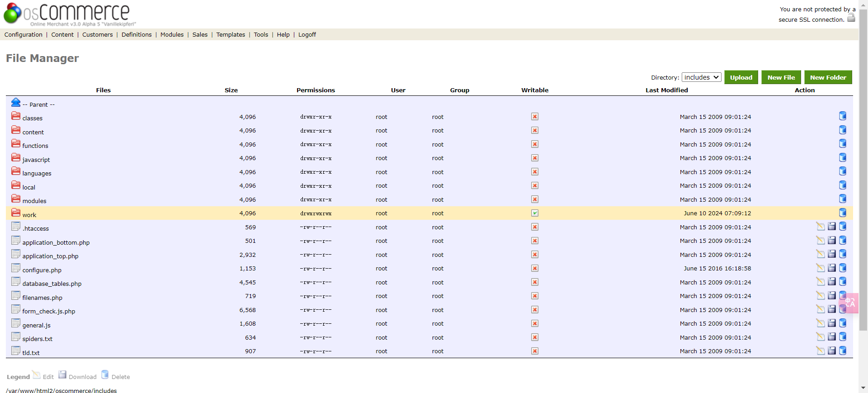Open the javascript folder link
Image resolution: width=868 pixels, height=393 pixels.
pyautogui.click(x=36, y=160)
